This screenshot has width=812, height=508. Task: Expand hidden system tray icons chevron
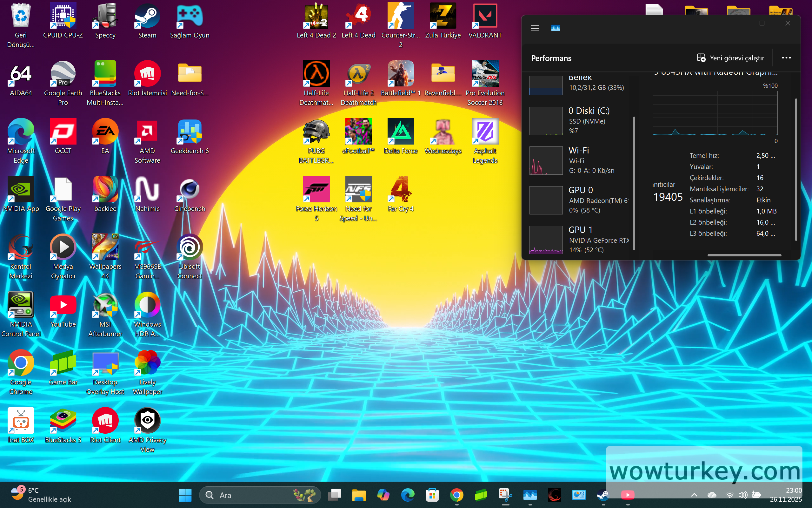tap(694, 495)
